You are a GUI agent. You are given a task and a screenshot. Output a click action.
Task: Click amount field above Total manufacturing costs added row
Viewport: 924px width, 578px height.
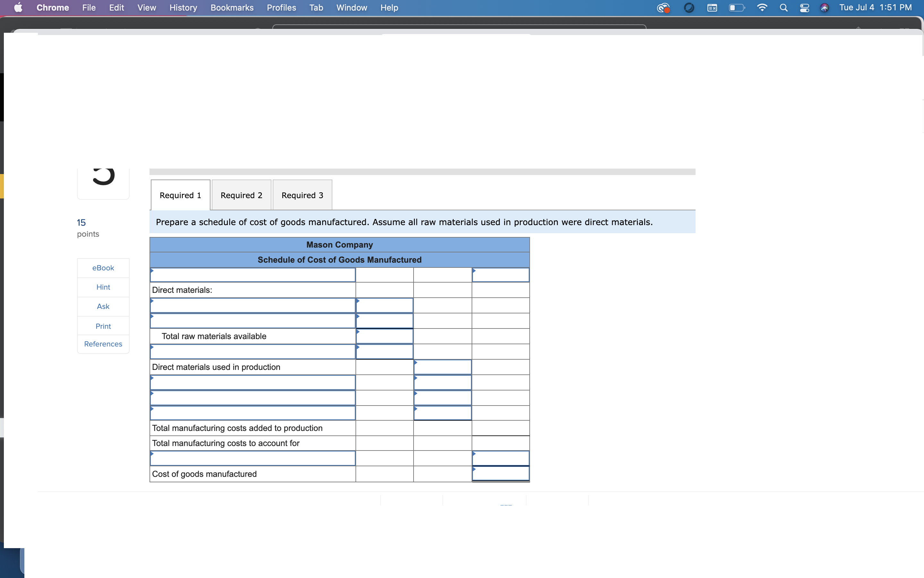pyautogui.click(x=442, y=413)
